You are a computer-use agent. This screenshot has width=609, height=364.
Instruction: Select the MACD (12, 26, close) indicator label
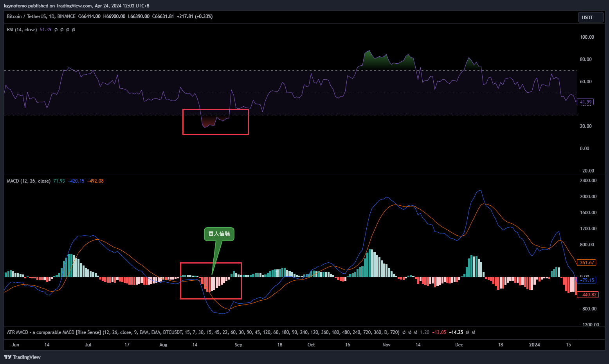click(x=29, y=181)
